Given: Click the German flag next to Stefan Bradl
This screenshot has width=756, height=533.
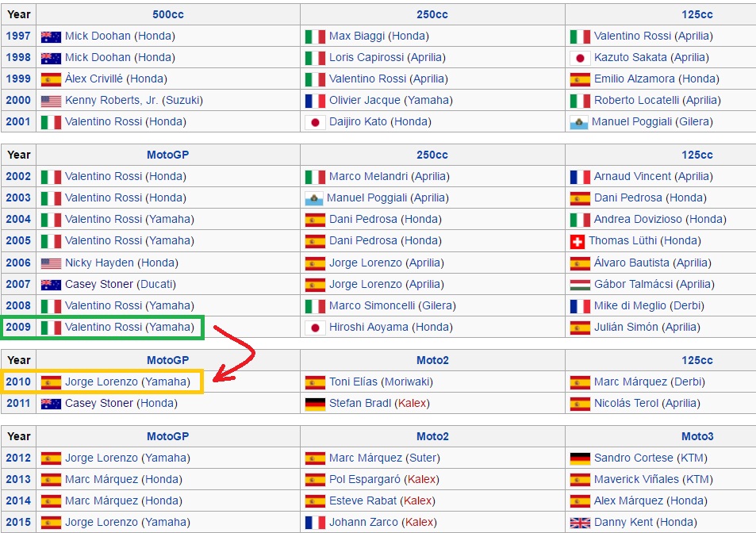Looking at the screenshot, I should [x=315, y=404].
